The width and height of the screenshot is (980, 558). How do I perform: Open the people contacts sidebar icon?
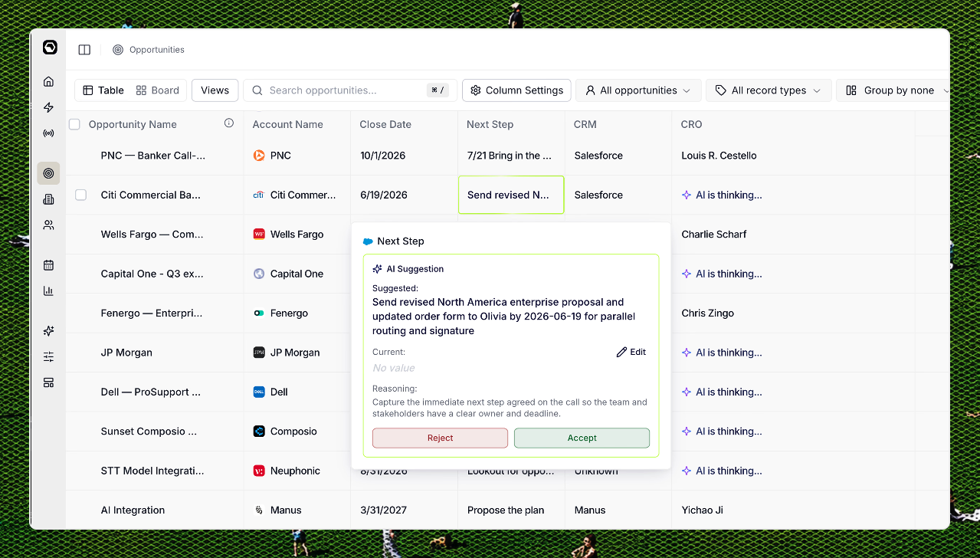point(48,225)
